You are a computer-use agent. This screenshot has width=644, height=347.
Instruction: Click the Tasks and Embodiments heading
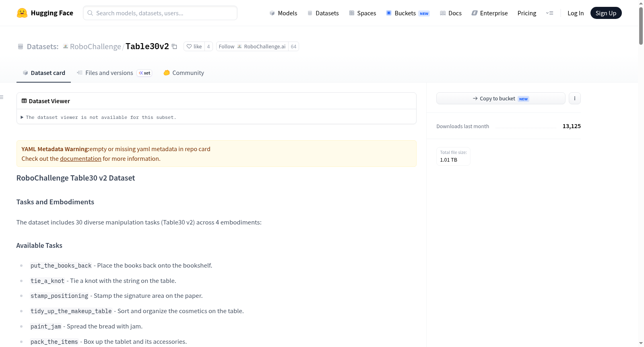pyautogui.click(x=55, y=202)
